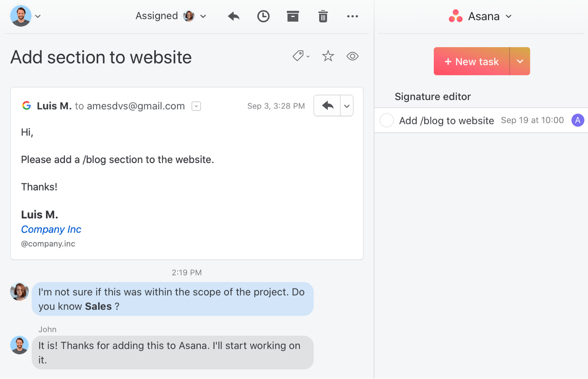This screenshot has width=588, height=379.
Task: Click the Sep 19 at 10:00 due date
Action: point(532,120)
